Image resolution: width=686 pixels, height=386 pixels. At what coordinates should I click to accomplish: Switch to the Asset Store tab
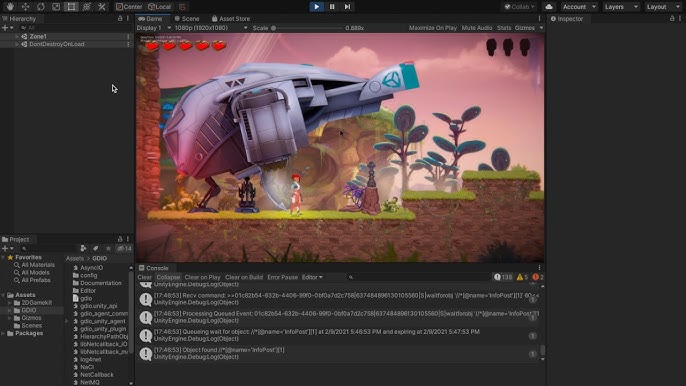(231, 19)
